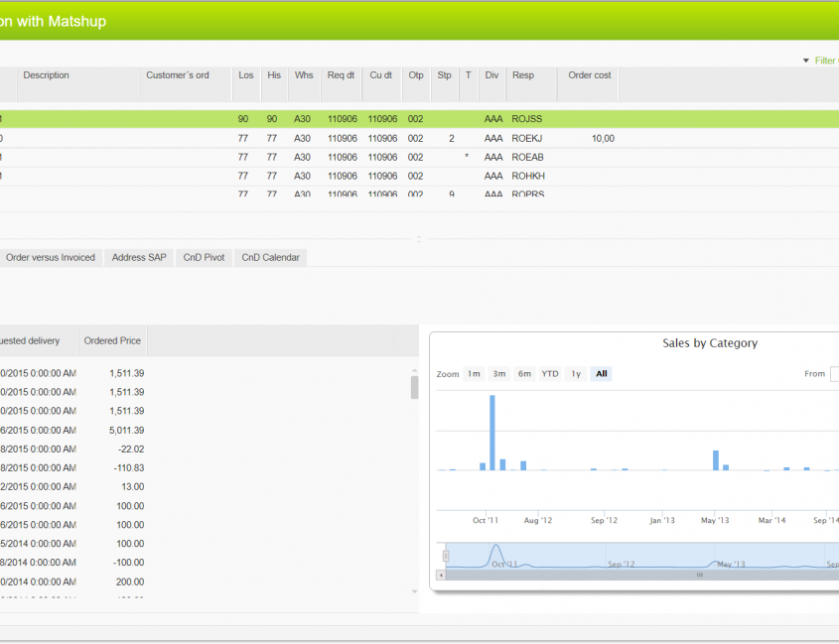The height and width of the screenshot is (644, 839).
Task: Set chart zoom to 3m
Action: pyautogui.click(x=499, y=374)
